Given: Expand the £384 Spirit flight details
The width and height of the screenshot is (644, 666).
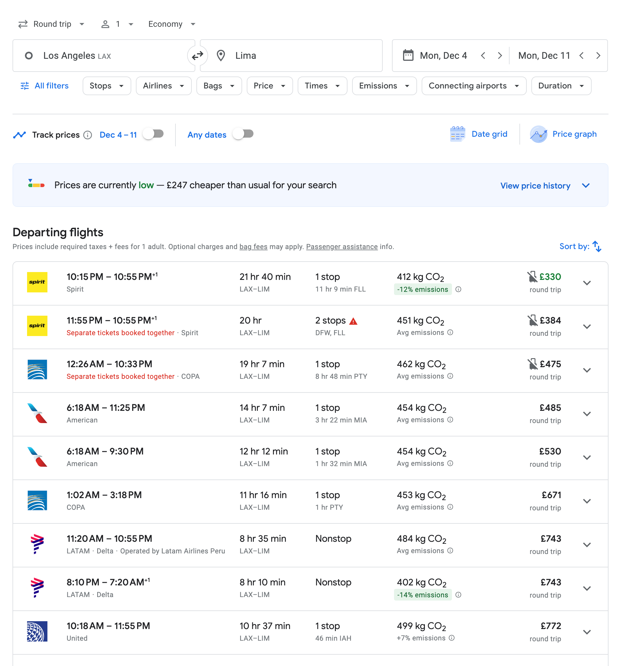Looking at the screenshot, I should 587,326.
